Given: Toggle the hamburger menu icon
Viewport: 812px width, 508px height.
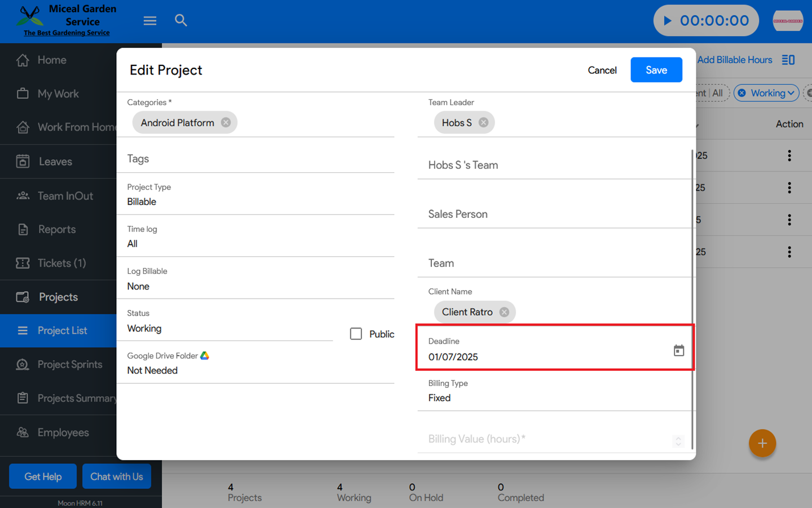Looking at the screenshot, I should [150, 21].
